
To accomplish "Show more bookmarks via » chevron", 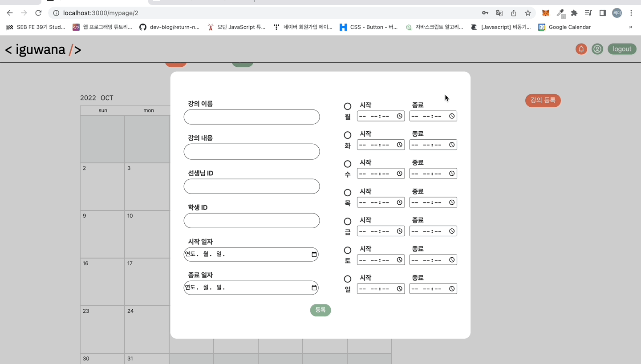I will (x=630, y=27).
